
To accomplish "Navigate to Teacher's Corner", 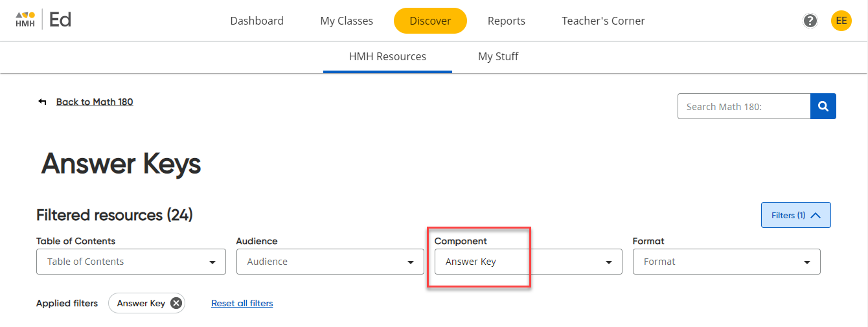I will pos(603,21).
